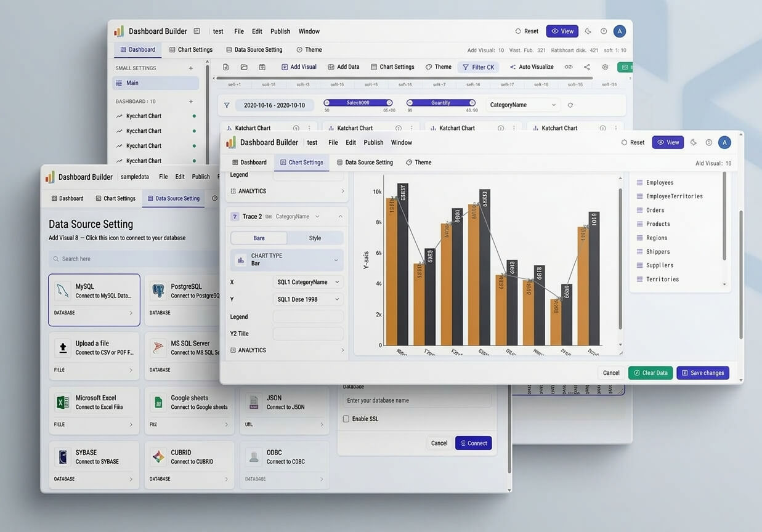
Task: Open Publish menu in back Dashboard window
Action: (x=280, y=31)
